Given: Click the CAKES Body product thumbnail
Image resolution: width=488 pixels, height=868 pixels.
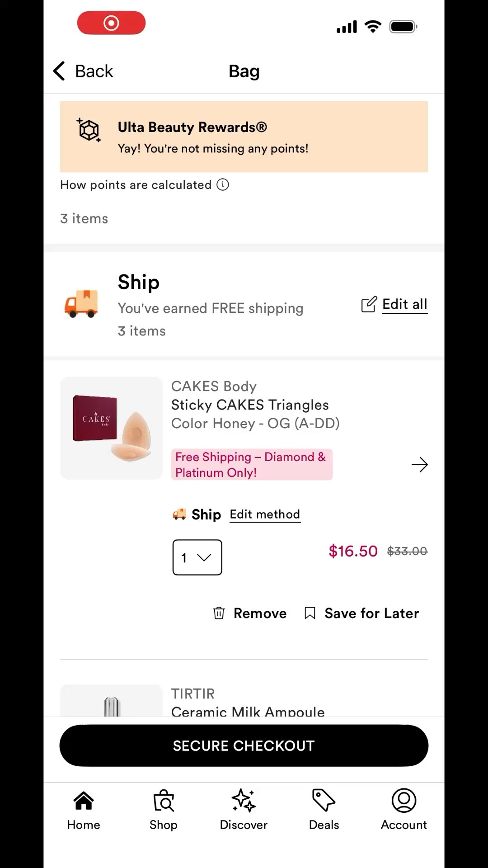Looking at the screenshot, I should pos(111,427).
